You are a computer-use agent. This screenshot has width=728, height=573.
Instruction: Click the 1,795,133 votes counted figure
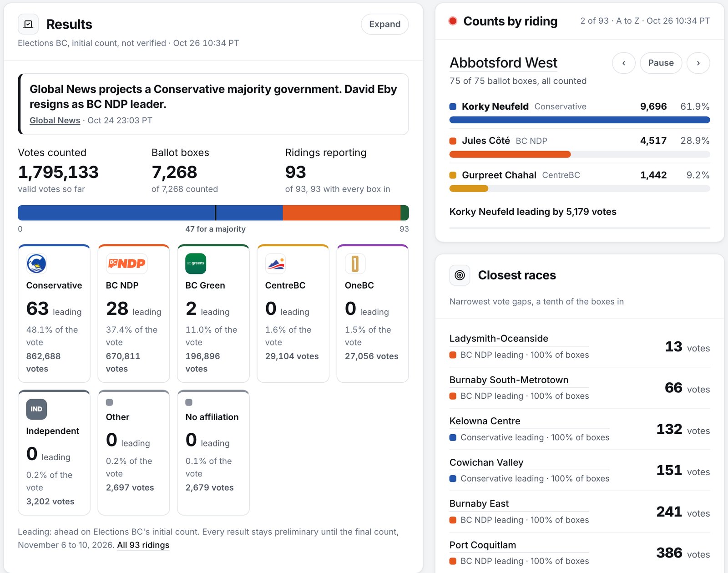click(58, 172)
